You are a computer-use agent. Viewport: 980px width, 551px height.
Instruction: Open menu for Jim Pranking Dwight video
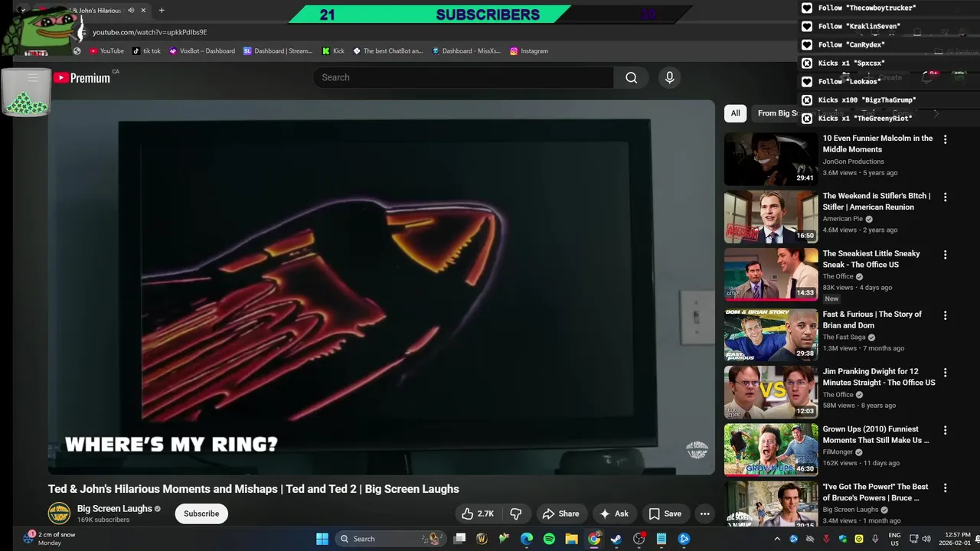(945, 373)
